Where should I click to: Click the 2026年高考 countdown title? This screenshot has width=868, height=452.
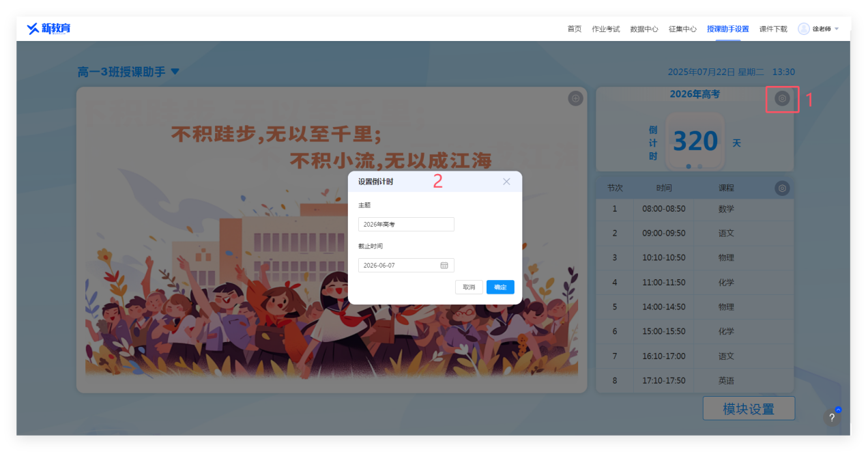pos(695,94)
